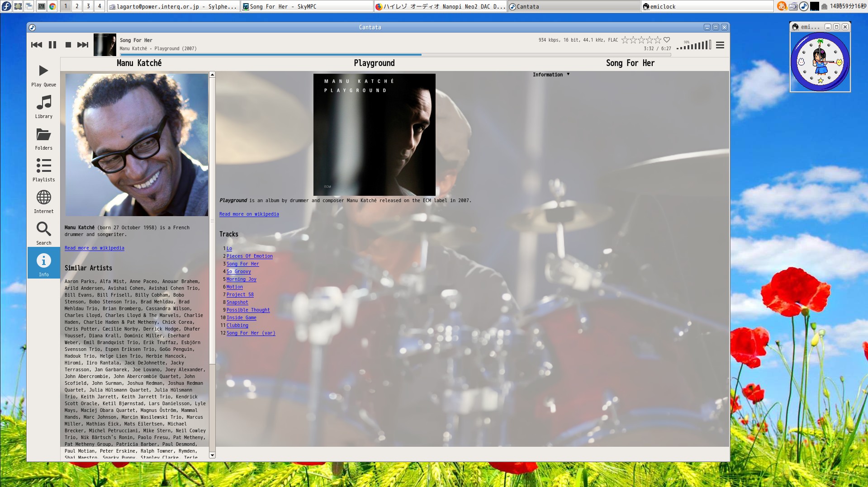The height and width of the screenshot is (487, 868).
Task: Open the 'Morning Joy' track link
Action: (241, 279)
